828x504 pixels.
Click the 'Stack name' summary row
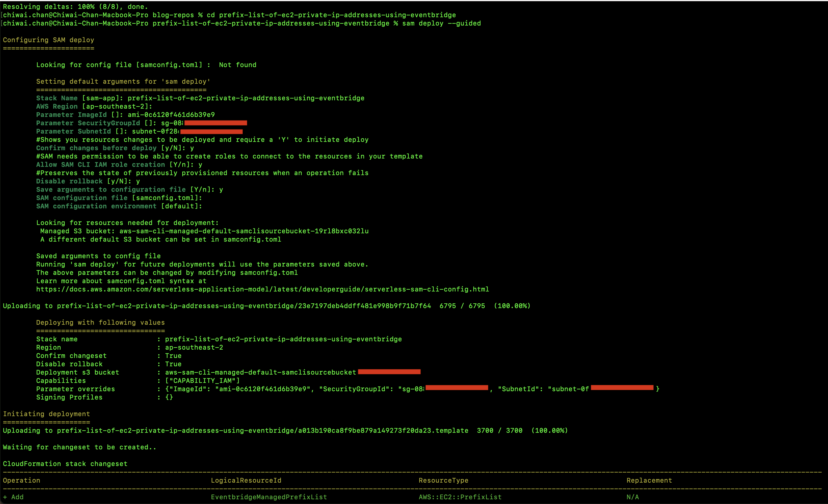219,339
